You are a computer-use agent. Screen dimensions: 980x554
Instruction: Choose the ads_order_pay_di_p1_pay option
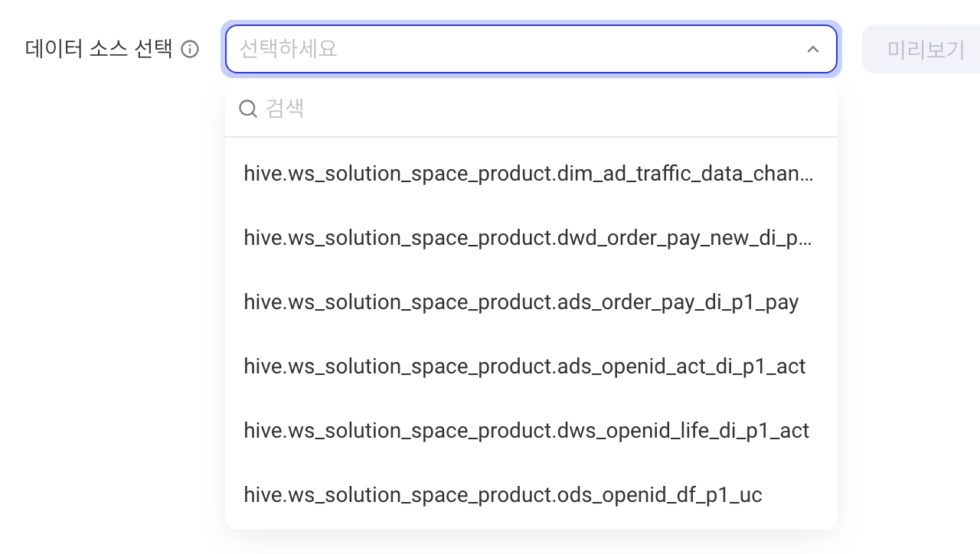click(x=531, y=302)
